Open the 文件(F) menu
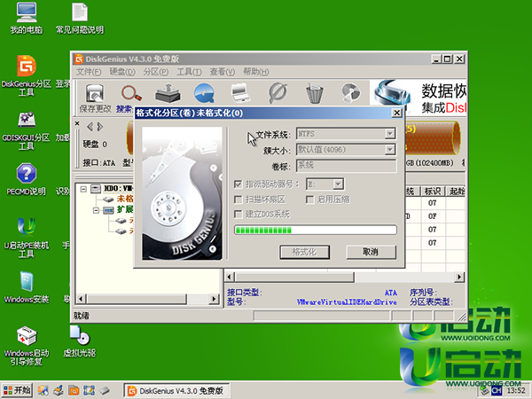 pyautogui.click(x=89, y=72)
